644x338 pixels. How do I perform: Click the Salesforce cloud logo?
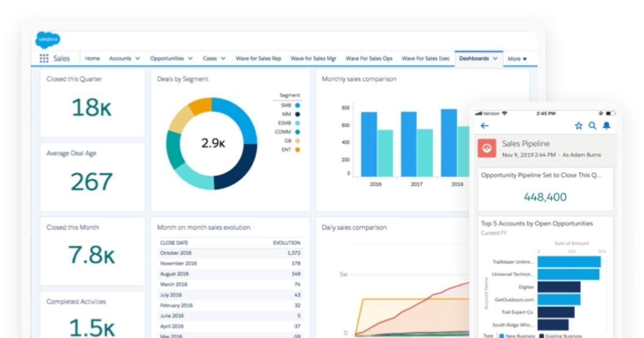pyautogui.click(x=48, y=40)
